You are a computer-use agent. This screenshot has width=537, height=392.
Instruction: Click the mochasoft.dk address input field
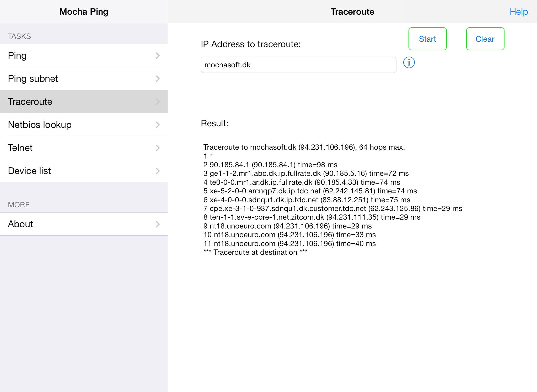[298, 65]
